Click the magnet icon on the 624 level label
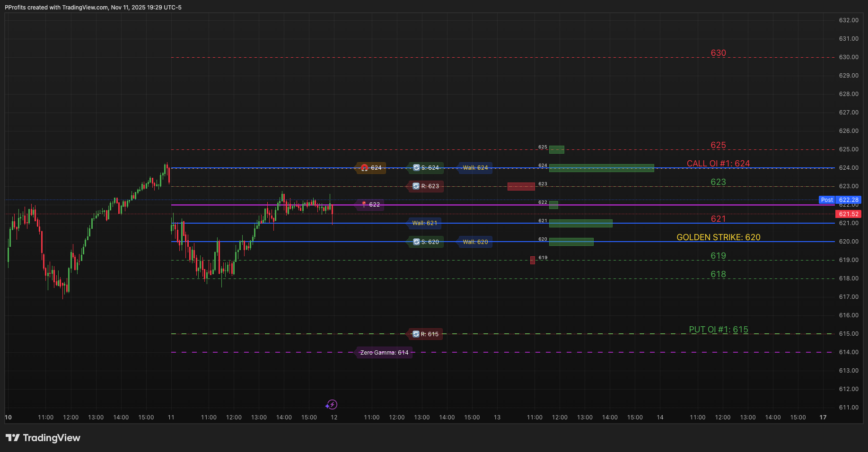Screen dimensions: 868x452 coord(364,168)
